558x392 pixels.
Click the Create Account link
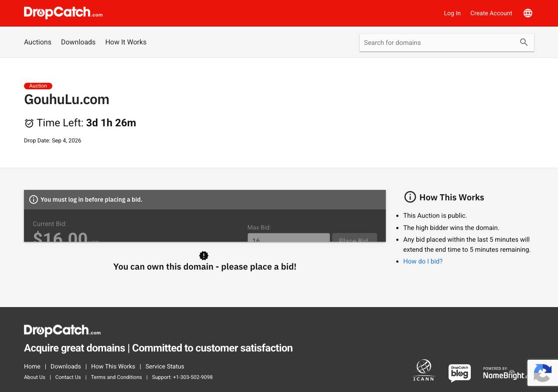click(491, 13)
